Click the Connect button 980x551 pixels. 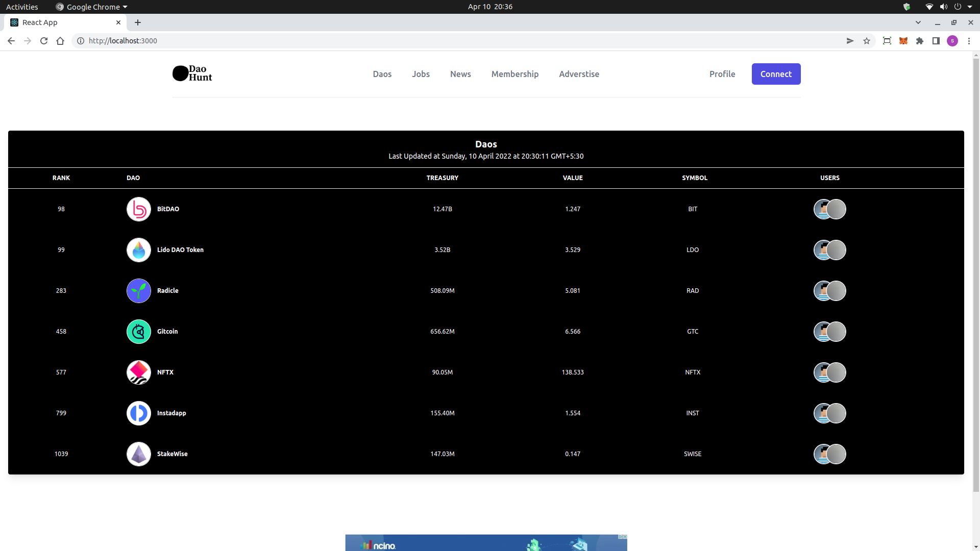click(x=776, y=74)
